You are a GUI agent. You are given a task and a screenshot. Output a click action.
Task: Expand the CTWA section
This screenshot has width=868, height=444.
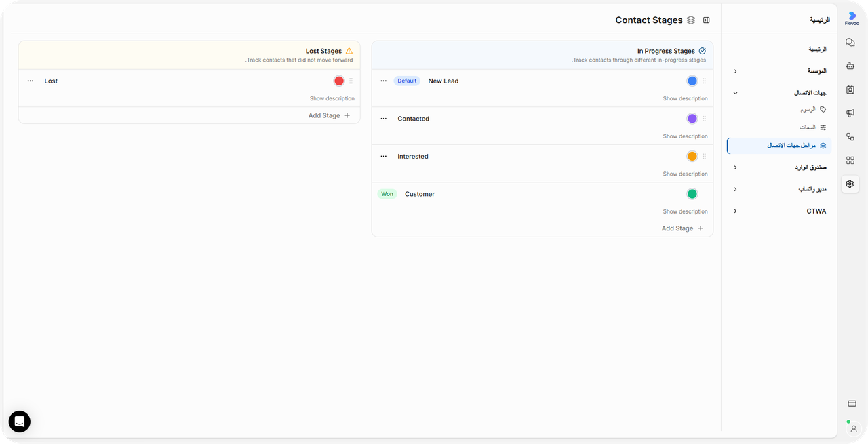735,211
